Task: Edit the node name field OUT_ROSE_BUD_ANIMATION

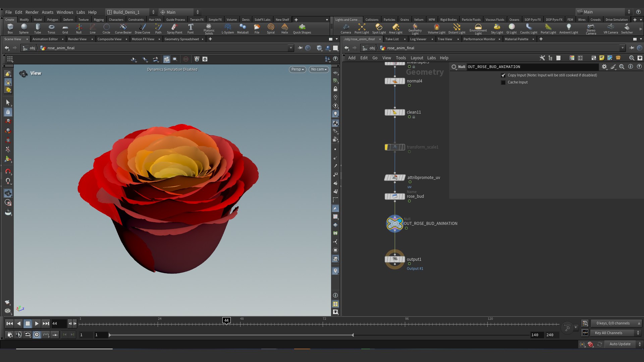Action: click(532, 67)
